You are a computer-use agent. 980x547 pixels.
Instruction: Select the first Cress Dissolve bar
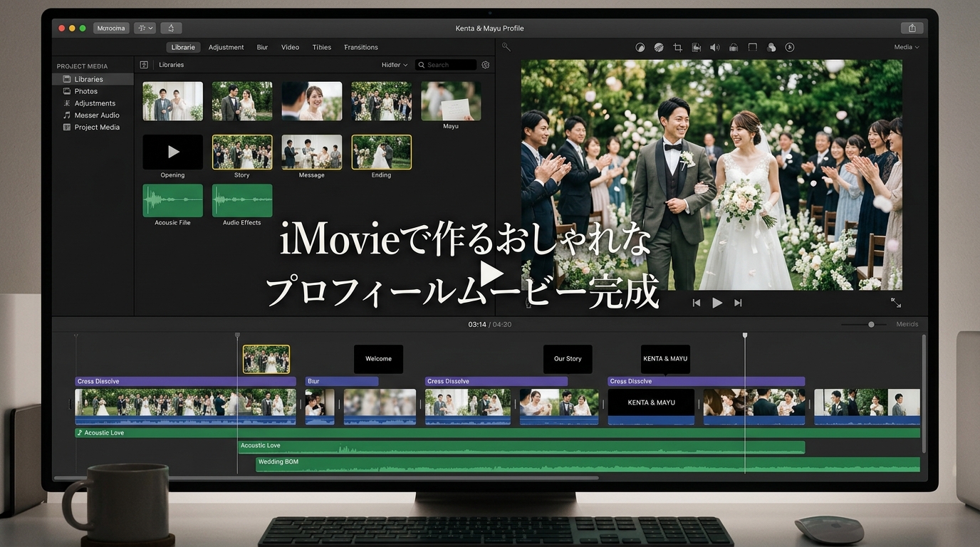coord(185,382)
